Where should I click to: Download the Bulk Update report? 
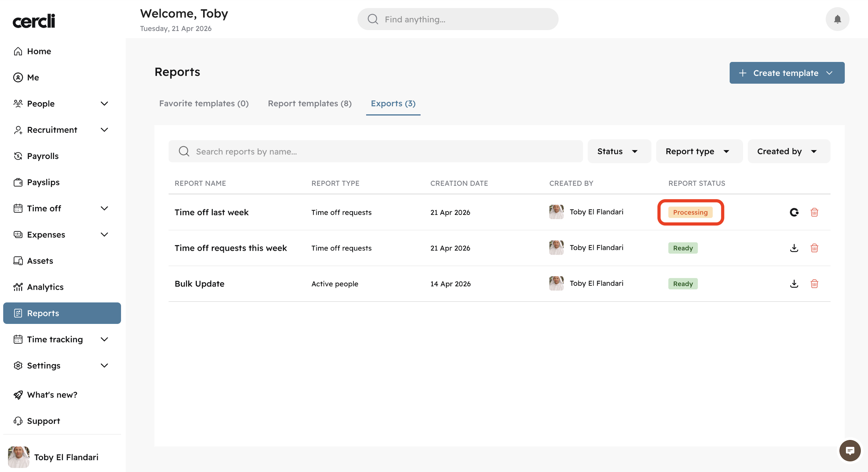tap(794, 284)
